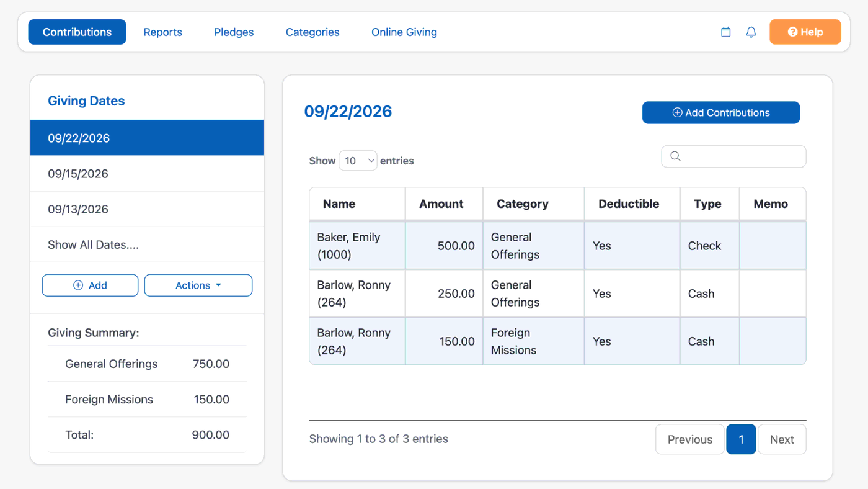Screen dimensions: 868x489
Task: Sort table by Memo column header
Action: 773,204
